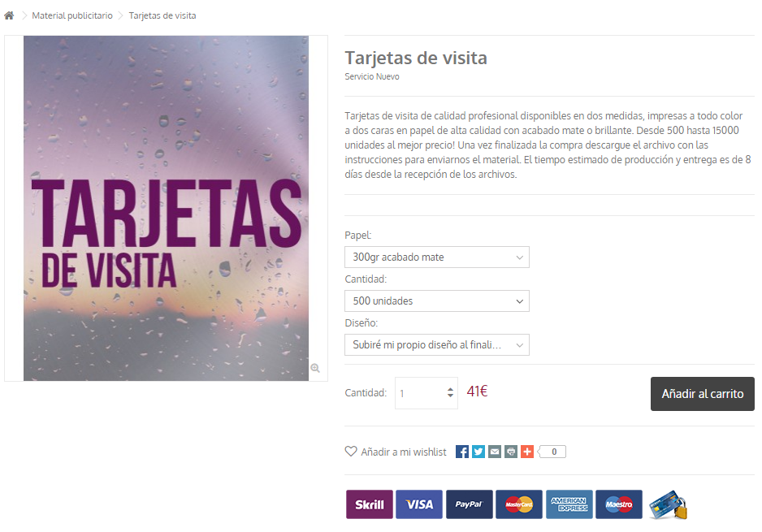Viewport: 762px width, 532px height.
Task: Click the Tarjetas de visita product image
Action: [x=166, y=208]
